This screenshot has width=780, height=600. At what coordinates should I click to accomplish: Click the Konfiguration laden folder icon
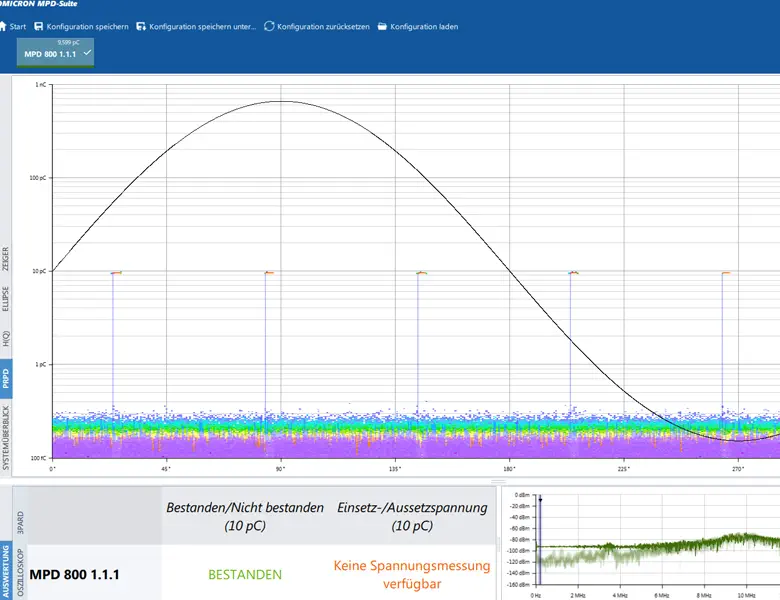pyautogui.click(x=382, y=26)
